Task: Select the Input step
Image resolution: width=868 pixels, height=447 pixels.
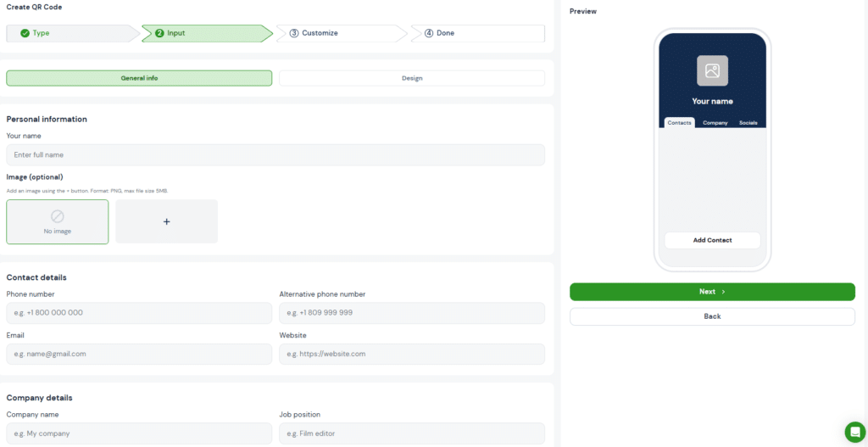Action: pos(207,33)
